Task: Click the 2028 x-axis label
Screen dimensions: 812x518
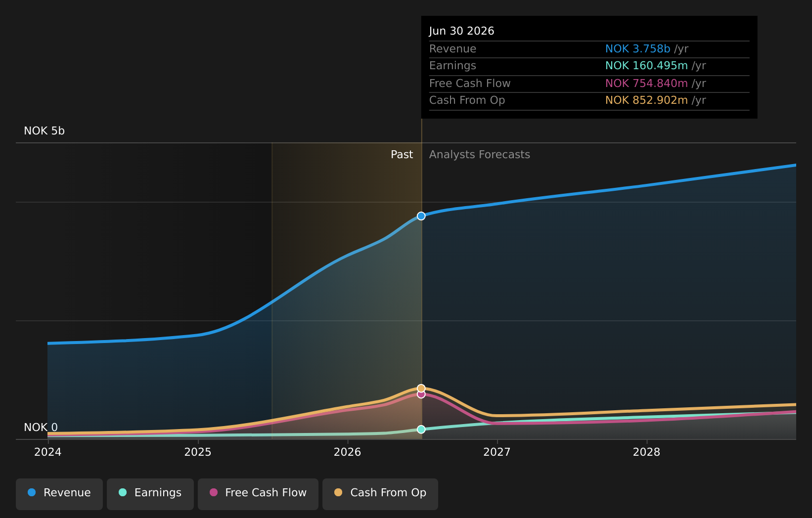Action: pyautogui.click(x=647, y=452)
